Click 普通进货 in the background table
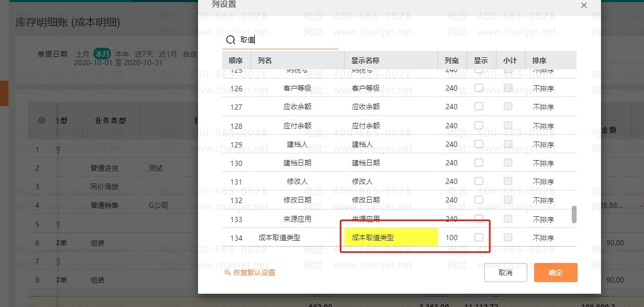 [x=104, y=169]
